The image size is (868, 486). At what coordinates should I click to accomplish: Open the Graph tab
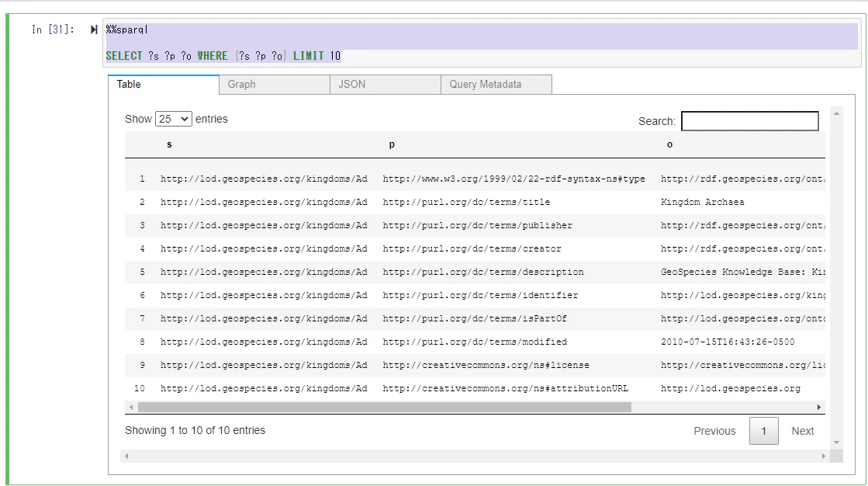(x=275, y=84)
